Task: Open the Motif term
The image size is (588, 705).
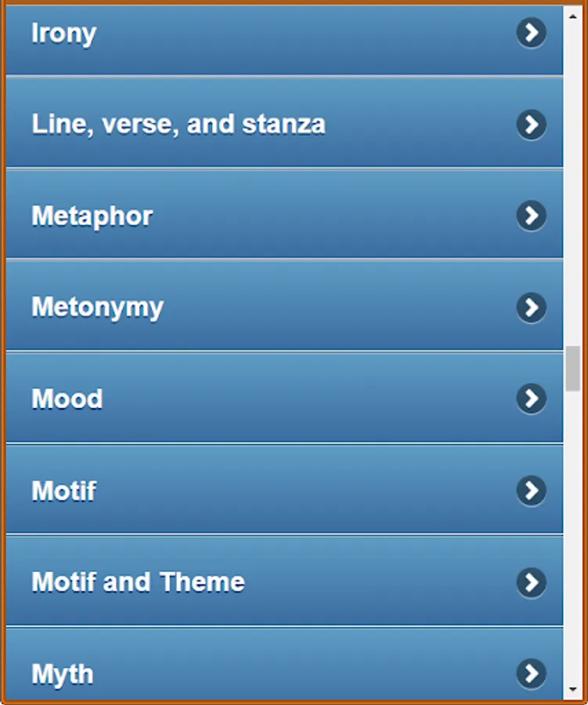Action: [284, 489]
